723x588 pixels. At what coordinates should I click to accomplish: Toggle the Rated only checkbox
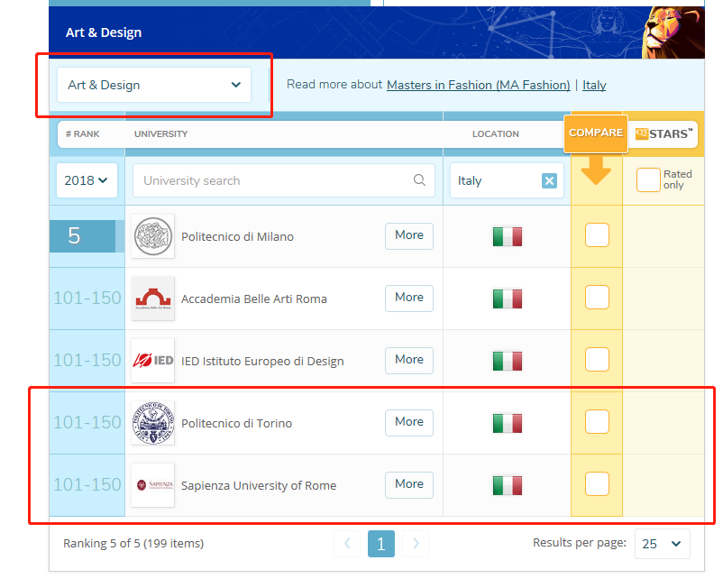pyautogui.click(x=648, y=179)
